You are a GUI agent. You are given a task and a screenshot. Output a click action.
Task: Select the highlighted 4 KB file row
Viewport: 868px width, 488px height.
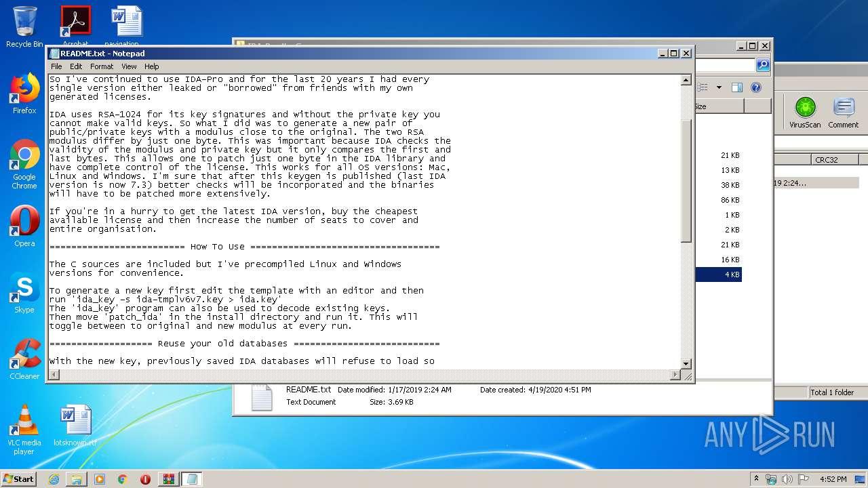point(718,274)
